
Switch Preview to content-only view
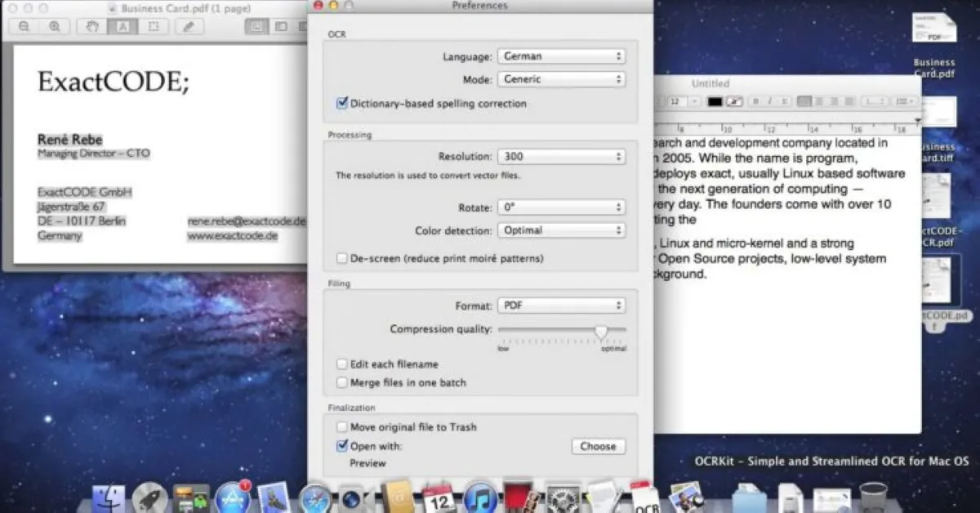257,26
